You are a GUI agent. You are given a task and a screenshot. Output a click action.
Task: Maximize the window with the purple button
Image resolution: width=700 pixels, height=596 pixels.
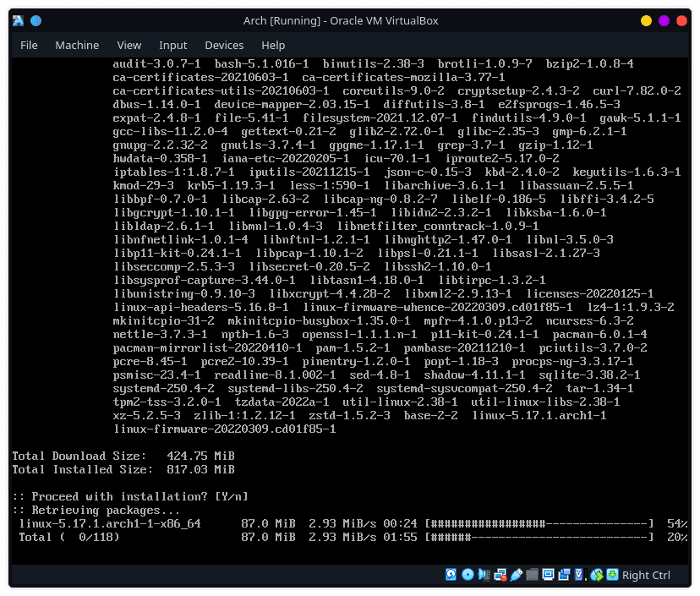(664, 20)
